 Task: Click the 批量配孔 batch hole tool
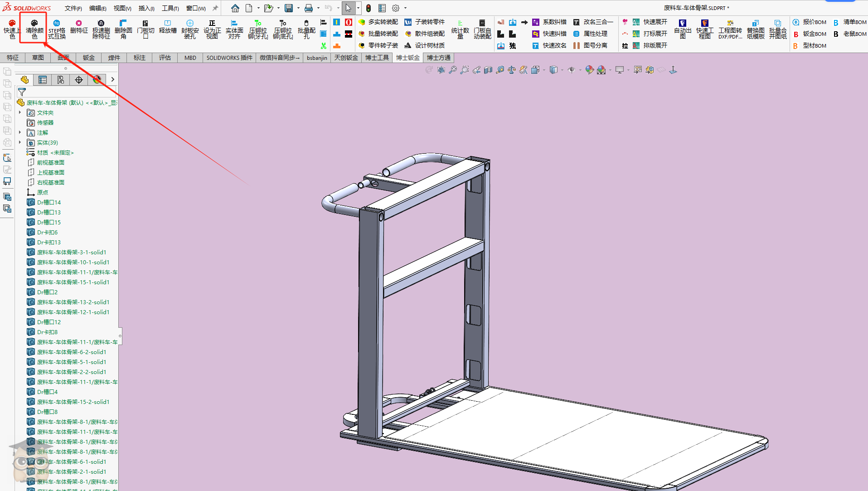point(306,29)
